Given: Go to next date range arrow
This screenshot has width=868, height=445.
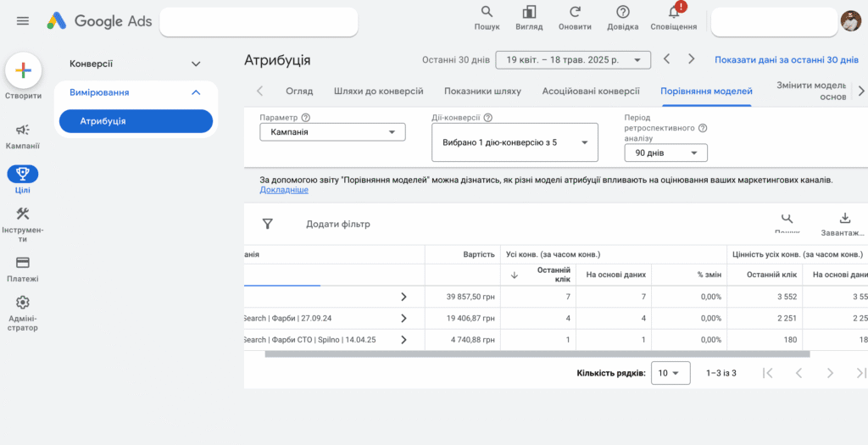Looking at the screenshot, I should pyautogui.click(x=692, y=59).
